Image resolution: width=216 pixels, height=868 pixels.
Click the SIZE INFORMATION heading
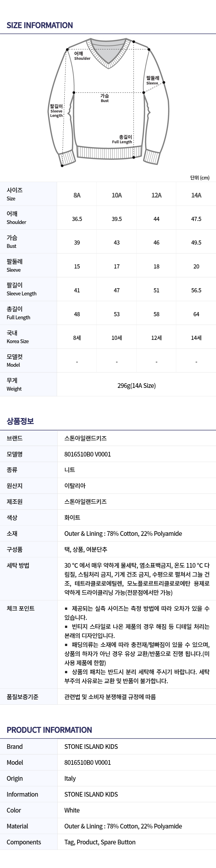coord(40,25)
